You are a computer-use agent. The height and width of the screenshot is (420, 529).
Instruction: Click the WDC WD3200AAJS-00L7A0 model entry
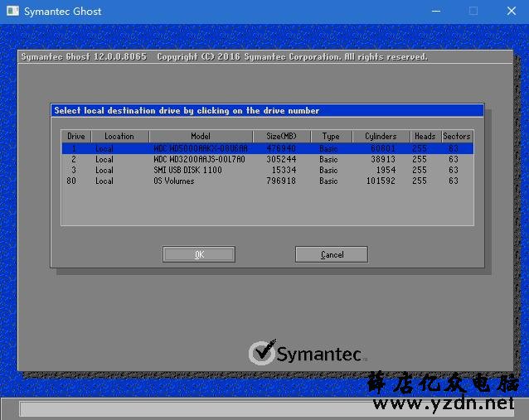click(x=199, y=159)
